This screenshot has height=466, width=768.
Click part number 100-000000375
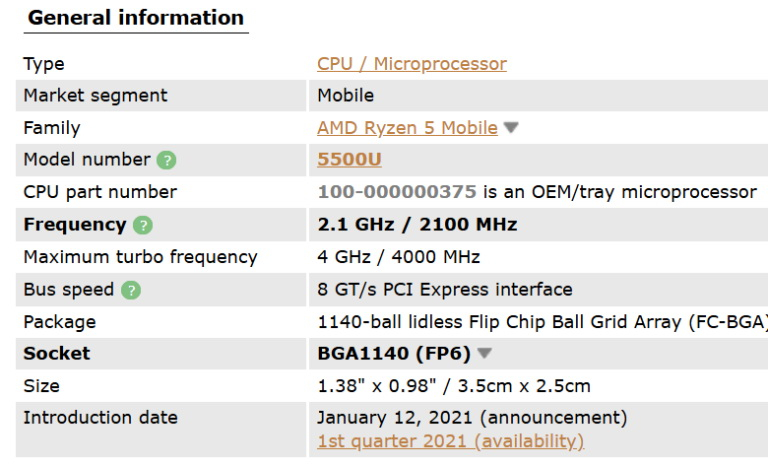click(396, 192)
